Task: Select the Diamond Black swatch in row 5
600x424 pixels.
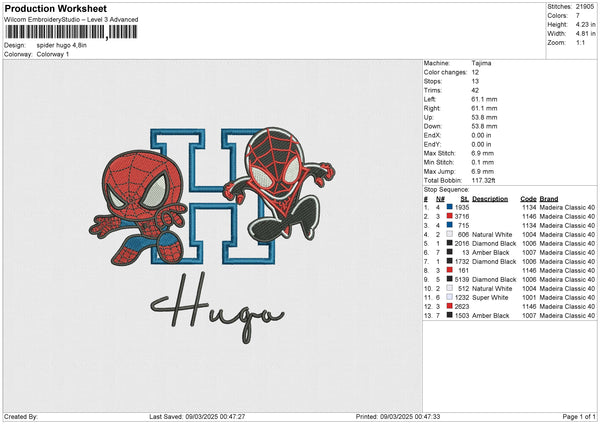Action: point(450,243)
